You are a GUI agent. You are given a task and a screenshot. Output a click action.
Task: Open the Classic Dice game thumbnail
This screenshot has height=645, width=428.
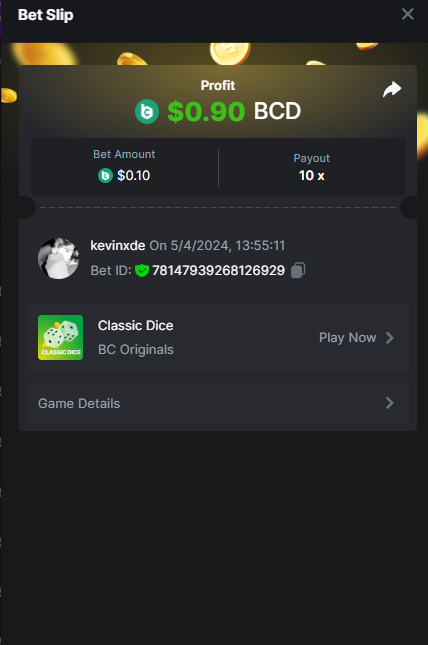click(60, 337)
